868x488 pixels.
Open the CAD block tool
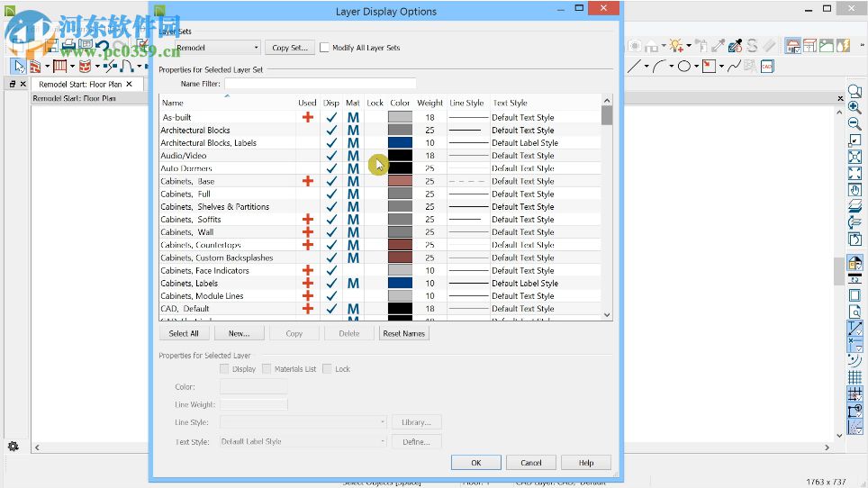tap(766, 66)
